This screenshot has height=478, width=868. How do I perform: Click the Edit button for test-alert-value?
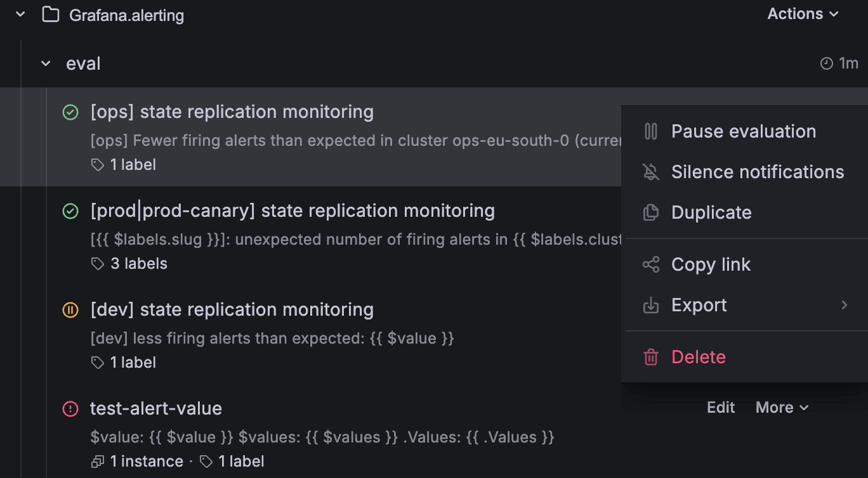[720, 407]
